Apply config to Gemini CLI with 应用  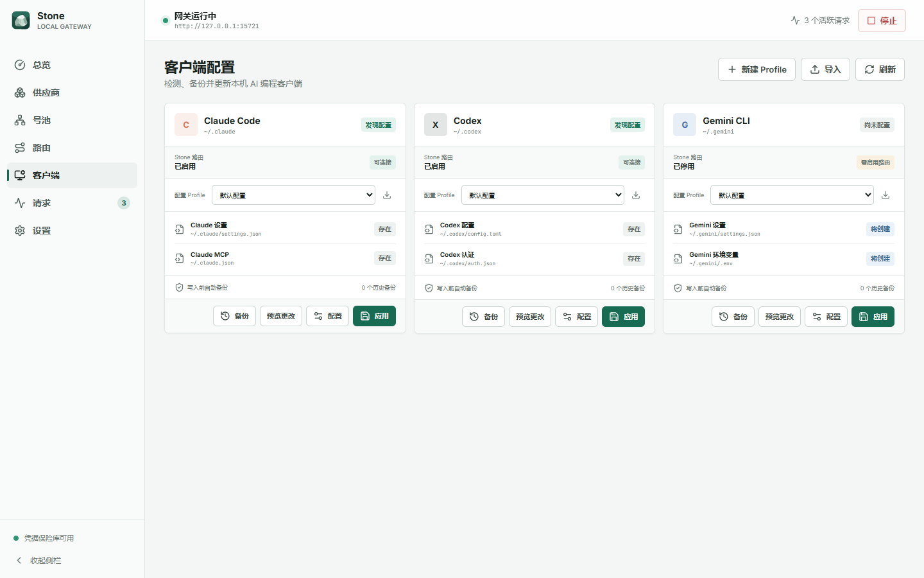pyautogui.click(x=873, y=317)
